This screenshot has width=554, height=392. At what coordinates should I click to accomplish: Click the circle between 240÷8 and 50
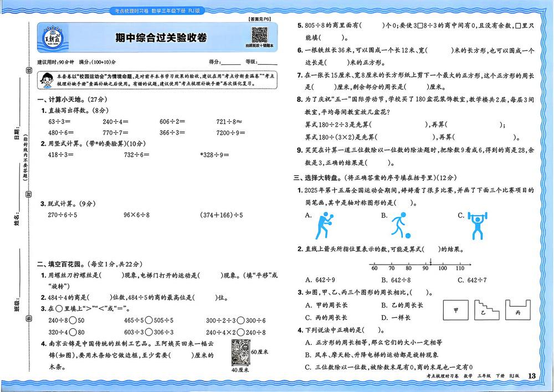point(74,321)
